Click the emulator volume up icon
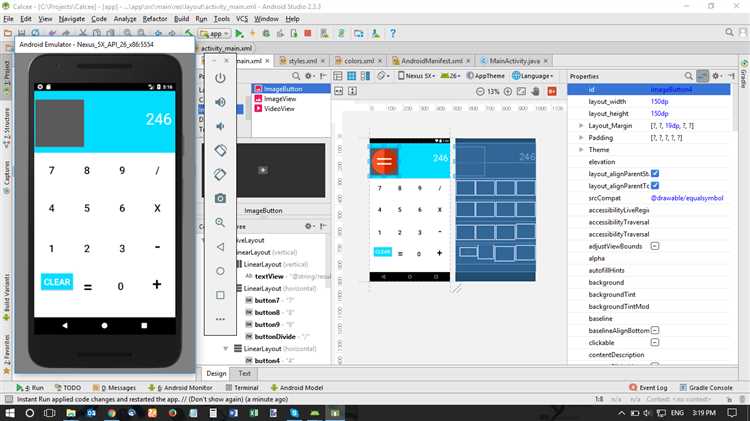Image resolution: width=750 pixels, height=421 pixels. click(220, 102)
